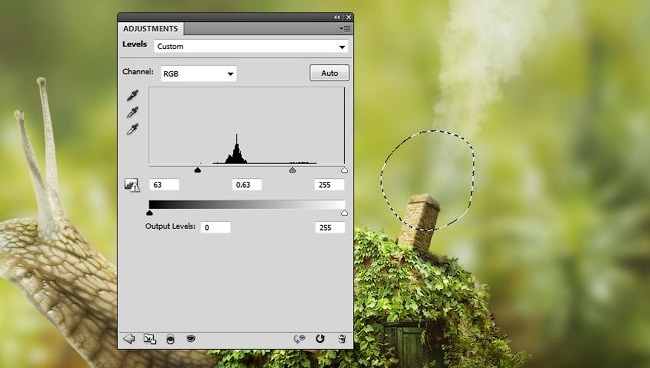Image resolution: width=650 pixels, height=368 pixels.
Task: Collapse the Adjustments panel to icons
Action: tap(337, 17)
